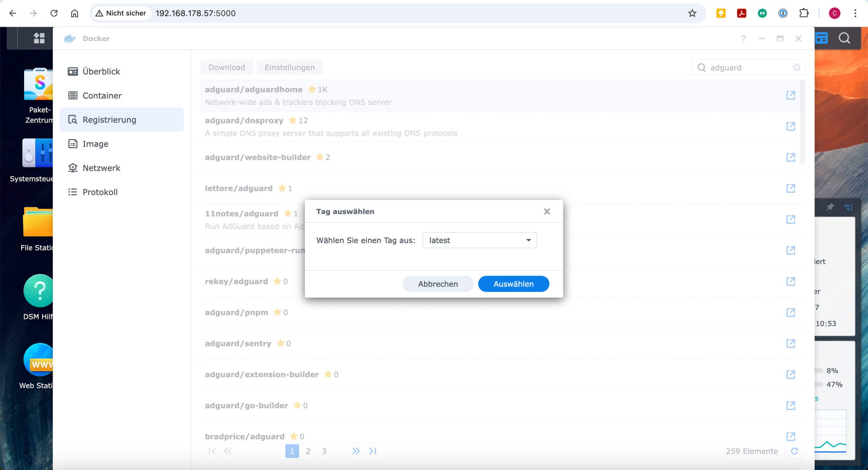Open the Image section in sidebar
Screen dimensions: 868x470
coord(95,144)
